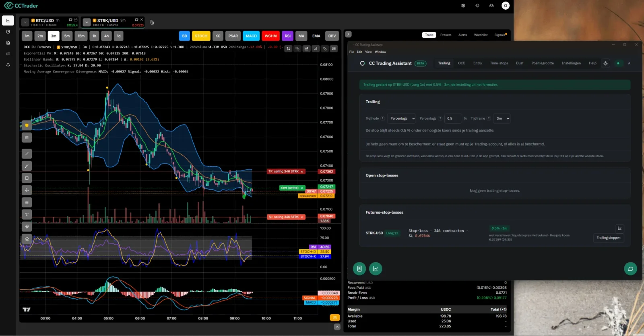This screenshot has height=336, width=644.
Task: Open the portfolio pie chart sidebar icon
Action: pyautogui.click(x=8, y=31)
